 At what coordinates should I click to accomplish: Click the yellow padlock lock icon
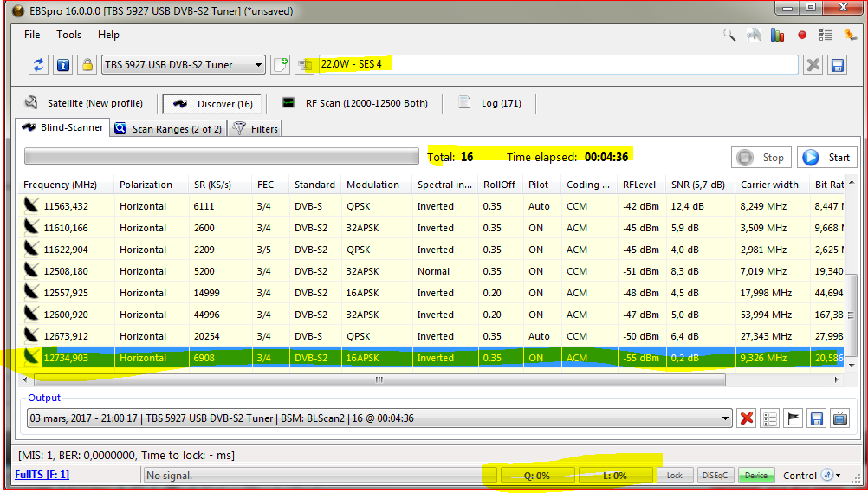87,65
